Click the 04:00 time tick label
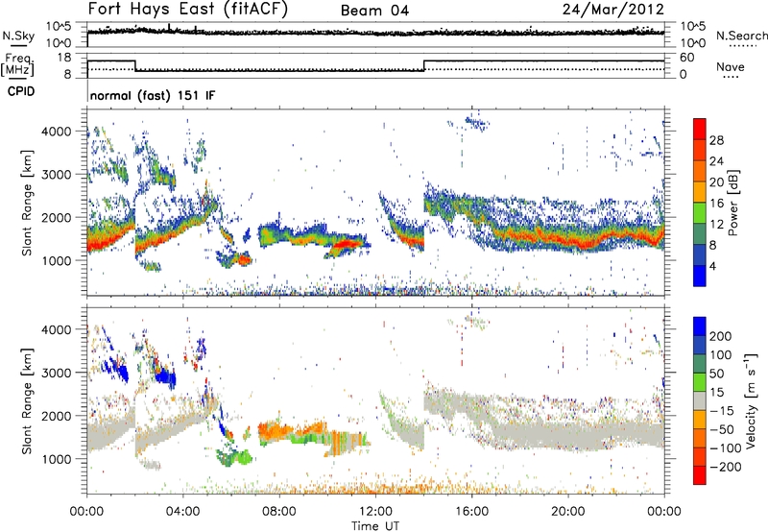 [x=182, y=512]
